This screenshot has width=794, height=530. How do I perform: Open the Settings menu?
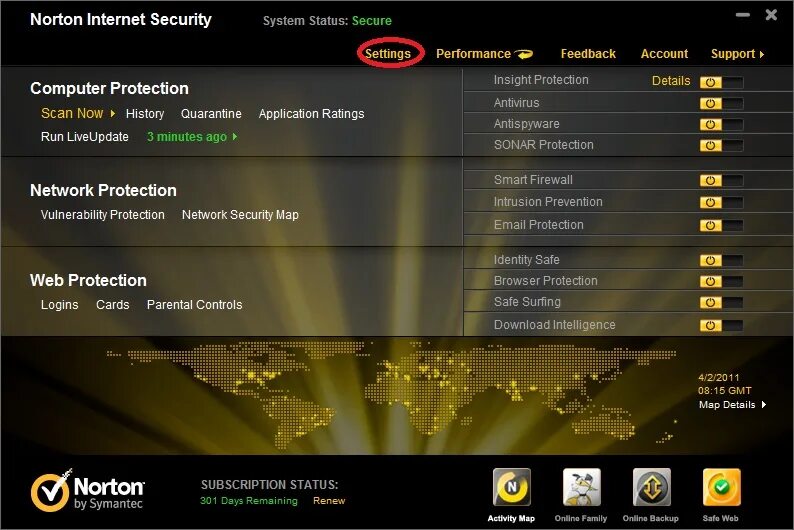pyautogui.click(x=388, y=54)
